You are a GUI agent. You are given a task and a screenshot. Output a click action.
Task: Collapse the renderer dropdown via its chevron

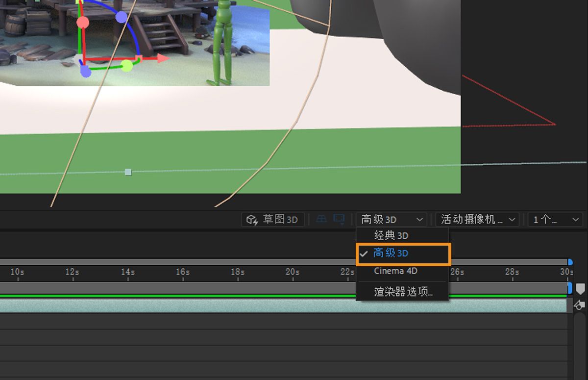pyautogui.click(x=419, y=219)
